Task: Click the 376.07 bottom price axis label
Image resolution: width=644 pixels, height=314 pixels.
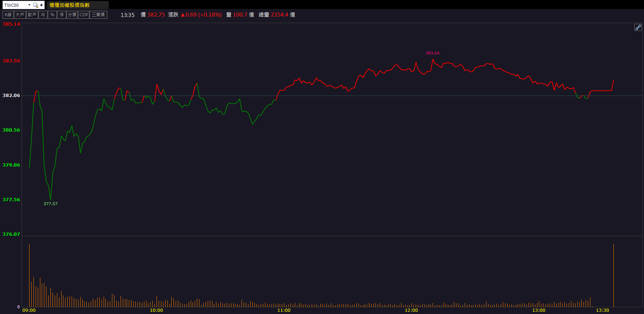Action: click(x=11, y=234)
